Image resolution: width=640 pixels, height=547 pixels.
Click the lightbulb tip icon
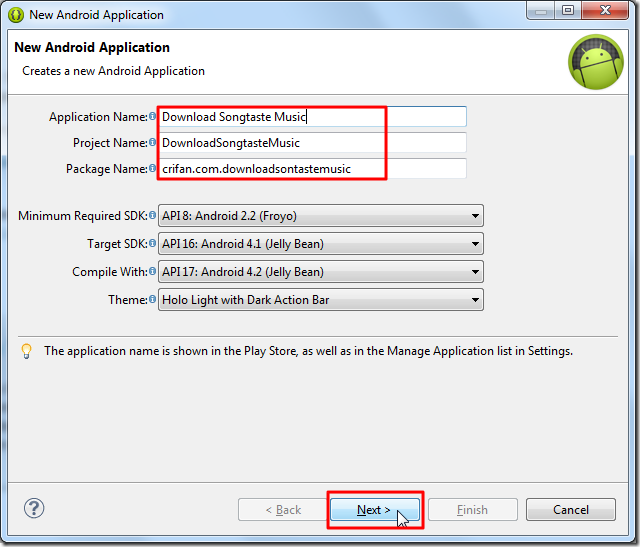27,351
